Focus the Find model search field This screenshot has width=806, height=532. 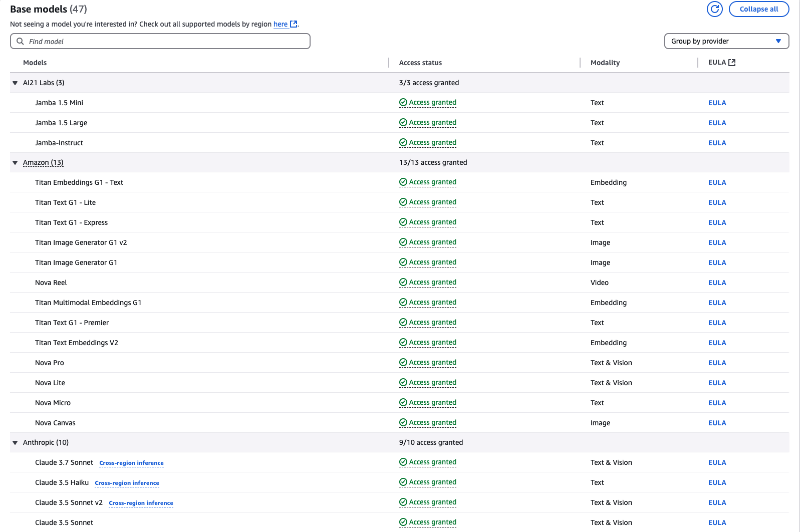point(160,41)
